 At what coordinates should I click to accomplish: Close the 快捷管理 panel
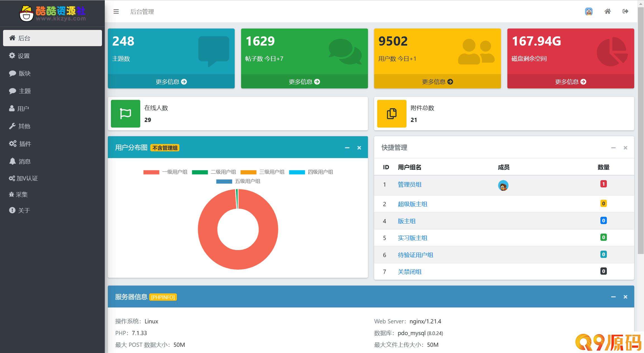626,148
